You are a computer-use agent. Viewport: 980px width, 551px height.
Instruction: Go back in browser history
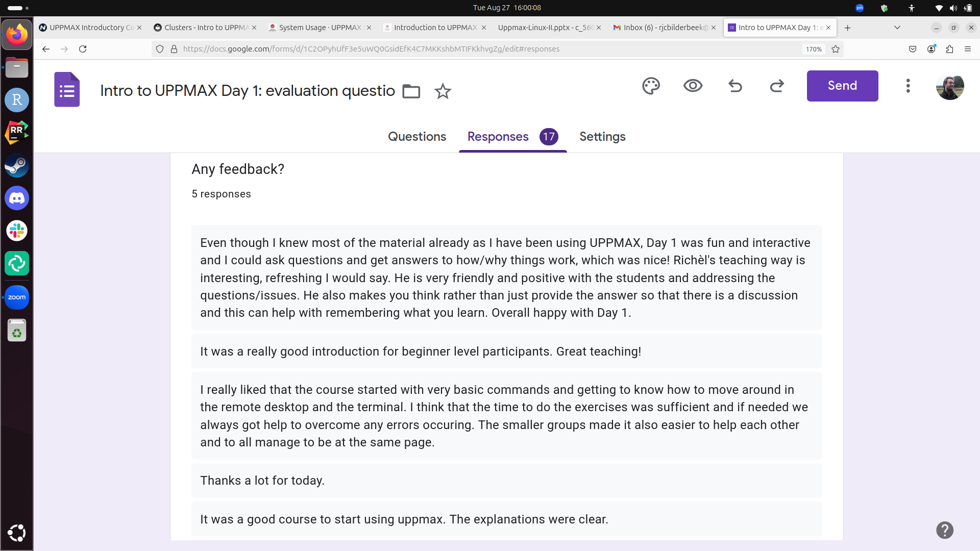(46, 49)
